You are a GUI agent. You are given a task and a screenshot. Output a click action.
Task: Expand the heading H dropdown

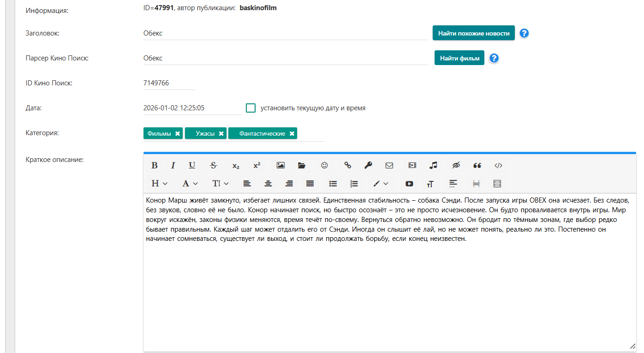[159, 184]
